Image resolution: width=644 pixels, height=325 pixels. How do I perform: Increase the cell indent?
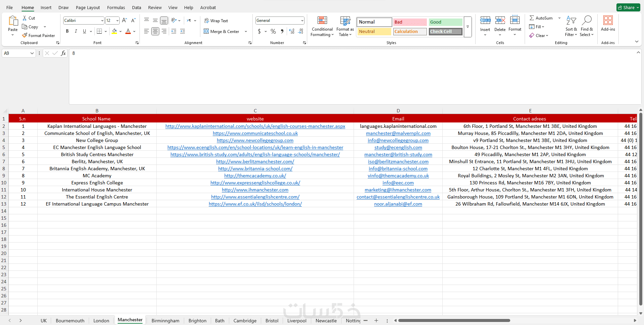pos(183,31)
